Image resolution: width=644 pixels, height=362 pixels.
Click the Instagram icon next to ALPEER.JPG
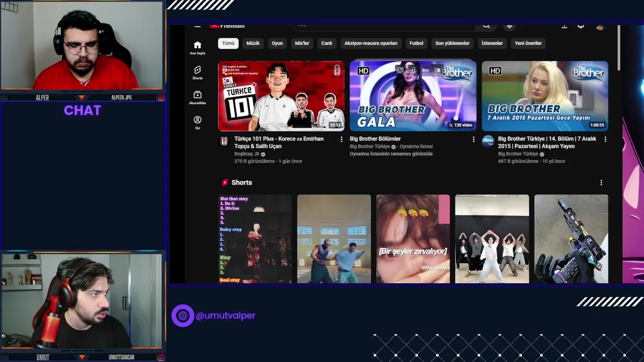click(161, 98)
